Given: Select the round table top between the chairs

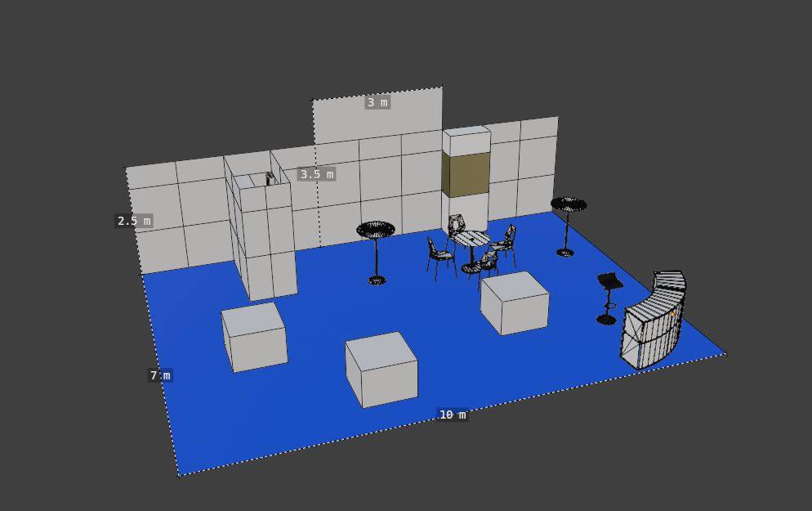Looking at the screenshot, I should click(471, 238).
